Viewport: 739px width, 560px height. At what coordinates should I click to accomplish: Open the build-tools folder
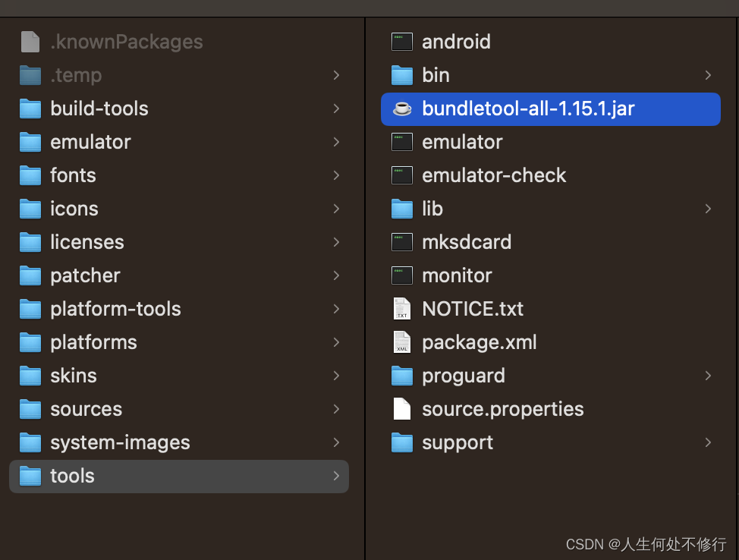click(99, 109)
